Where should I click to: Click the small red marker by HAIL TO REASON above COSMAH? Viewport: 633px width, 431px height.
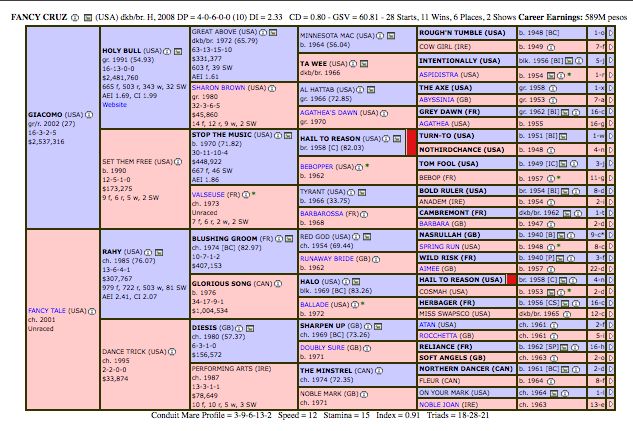point(511,279)
